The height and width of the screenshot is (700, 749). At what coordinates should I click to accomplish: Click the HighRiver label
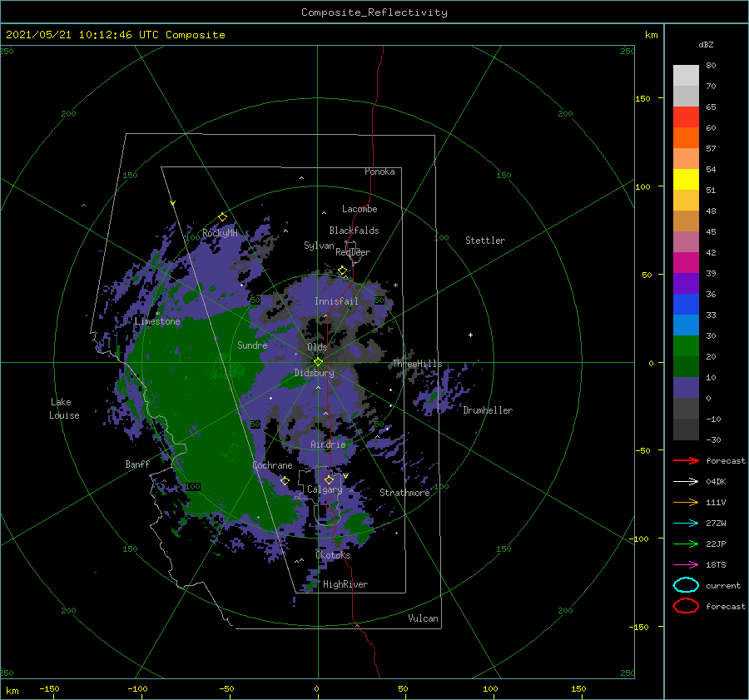pyautogui.click(x=345, y=584)
